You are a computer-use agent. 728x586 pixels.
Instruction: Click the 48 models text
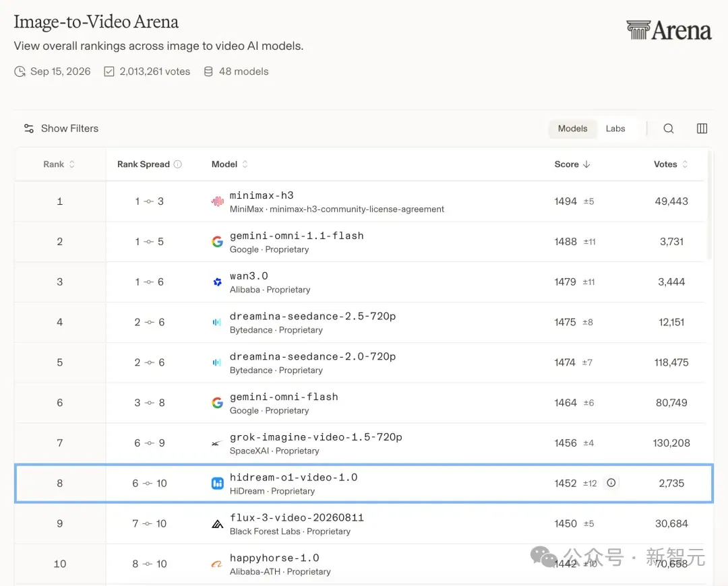(244, 71)
